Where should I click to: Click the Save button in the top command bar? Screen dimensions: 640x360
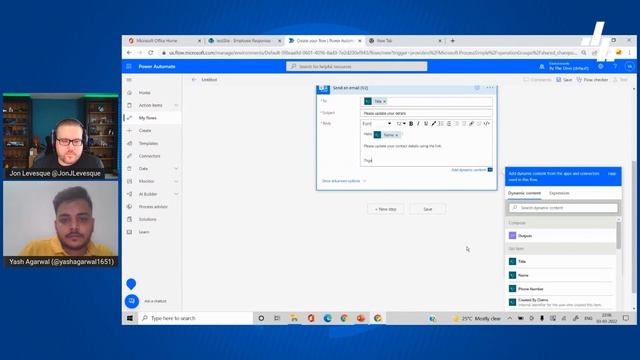click(x=564, y=80)
